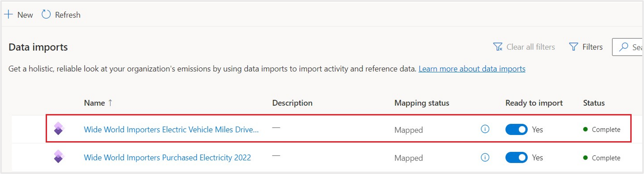Click info icon for Electric Vehicle import
The image size is (644, 174).
(x=485, y=129)
